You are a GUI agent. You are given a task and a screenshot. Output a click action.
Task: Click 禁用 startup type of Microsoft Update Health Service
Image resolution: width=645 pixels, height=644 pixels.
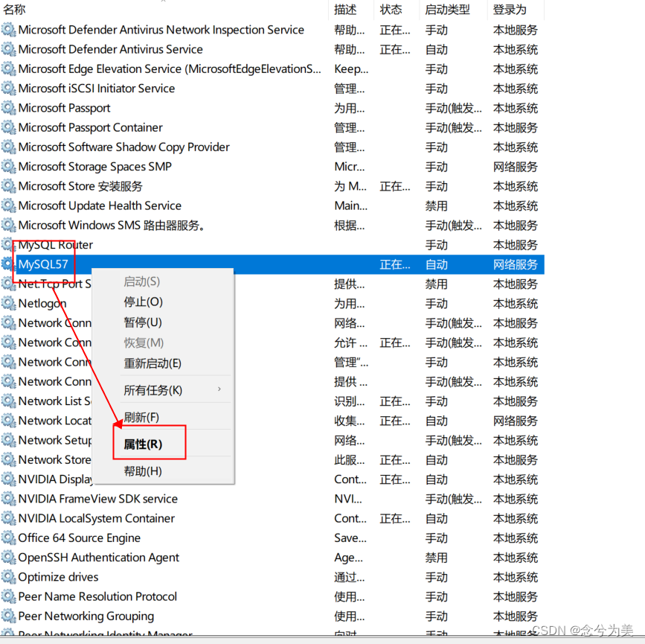[x=437, y=206]
